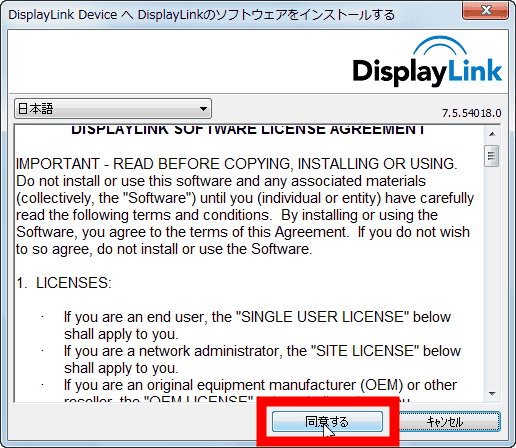516x448 pixels.
Task: Click the '1. LICENSES:' heading
Action: pos(64,283)
